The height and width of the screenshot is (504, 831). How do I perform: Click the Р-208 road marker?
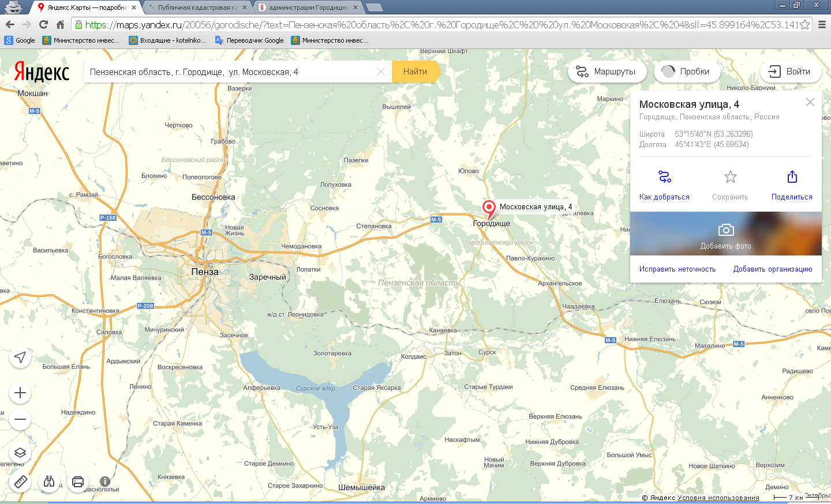coord(145,306)
